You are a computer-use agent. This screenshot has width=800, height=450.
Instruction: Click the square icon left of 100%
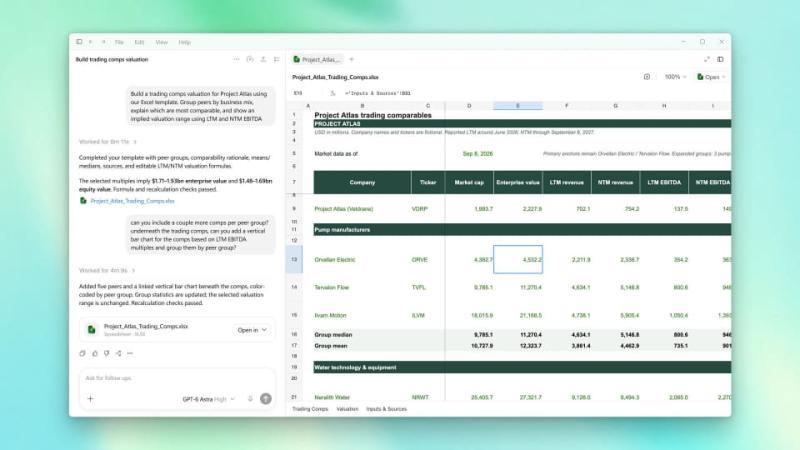coord(647,77)
